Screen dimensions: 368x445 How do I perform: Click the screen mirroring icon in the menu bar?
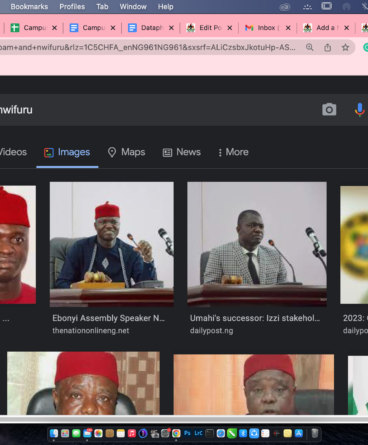click(x=326, y=6)
